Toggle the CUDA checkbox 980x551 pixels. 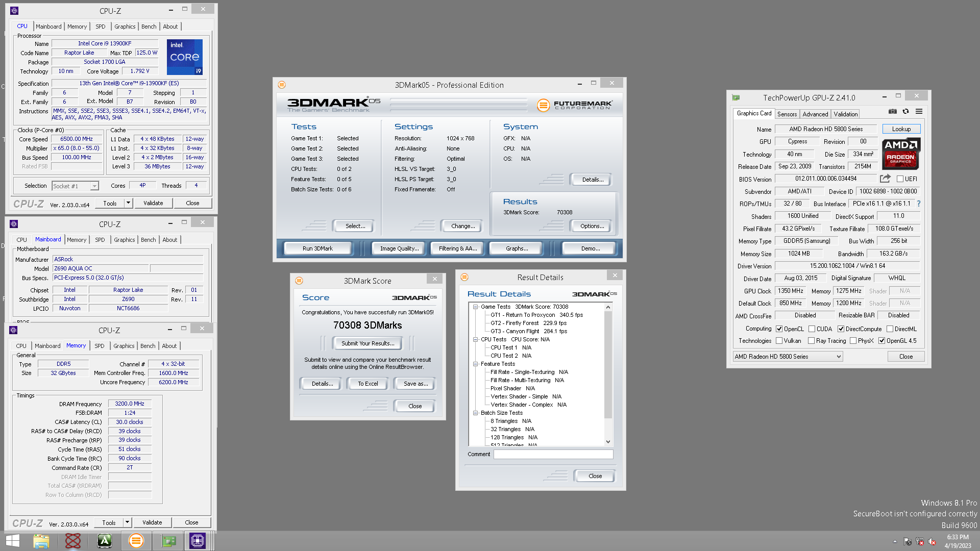pos(812,329)
